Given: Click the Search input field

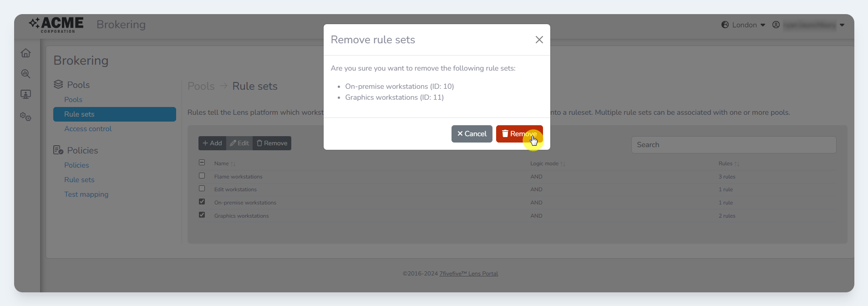Looking at the screenshot, I should point(733,145).
